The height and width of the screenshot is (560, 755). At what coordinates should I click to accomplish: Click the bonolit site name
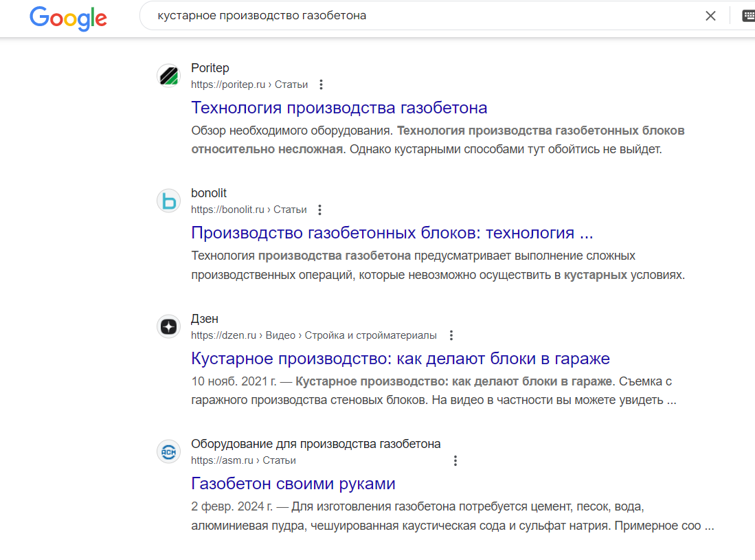click(208, 193)
